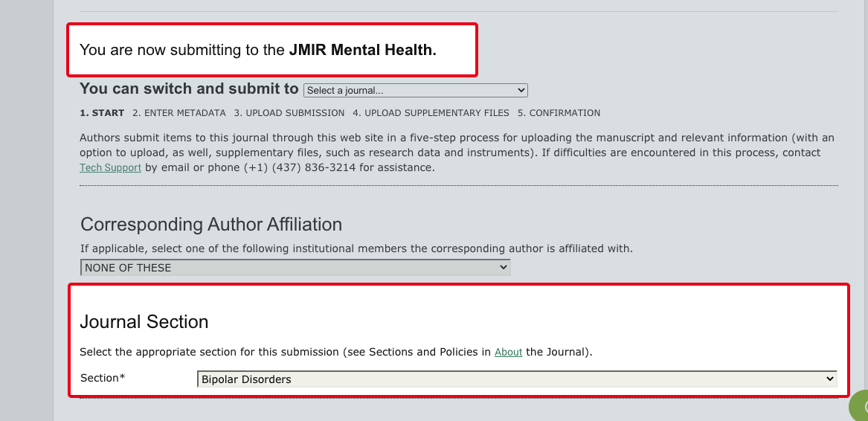Click "You can switch and submit to" heading
Screen dimensions: 868x421
click(189, 89)
